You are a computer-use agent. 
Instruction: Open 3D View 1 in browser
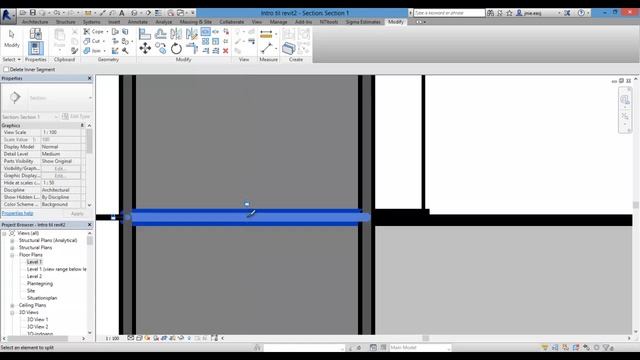(38, 320)
